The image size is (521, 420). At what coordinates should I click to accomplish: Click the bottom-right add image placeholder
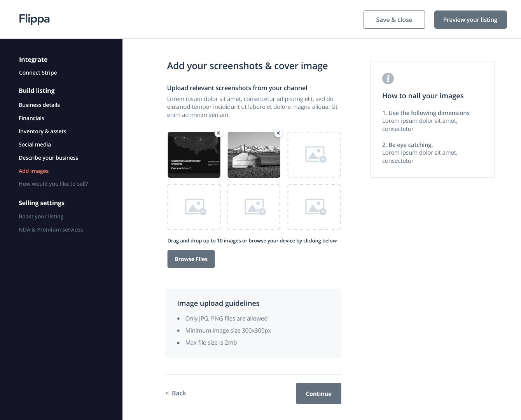coord(314,207)
